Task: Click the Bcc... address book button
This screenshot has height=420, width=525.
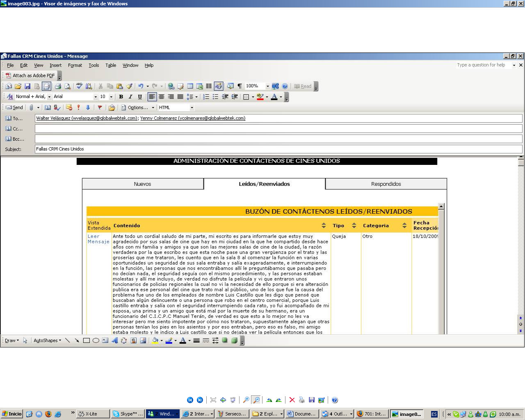Action: [15, 139]
